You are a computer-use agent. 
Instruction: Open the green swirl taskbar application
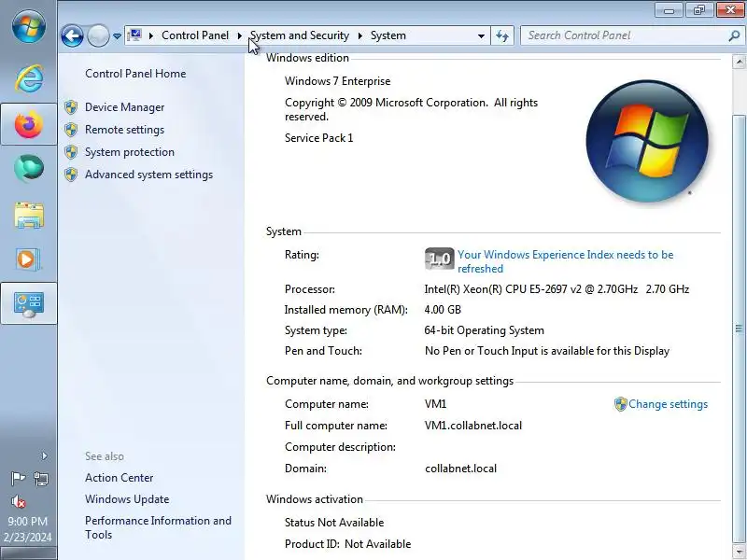pyautogui.click(x=29, y=168)
